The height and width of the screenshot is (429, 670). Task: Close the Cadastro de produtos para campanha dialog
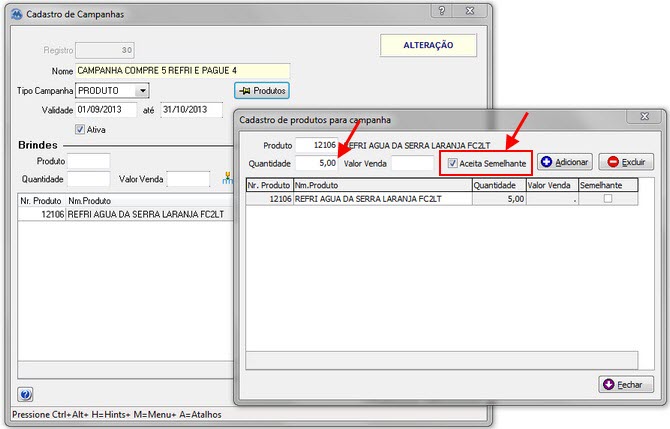pyautogui.click(x=644, y=116)
